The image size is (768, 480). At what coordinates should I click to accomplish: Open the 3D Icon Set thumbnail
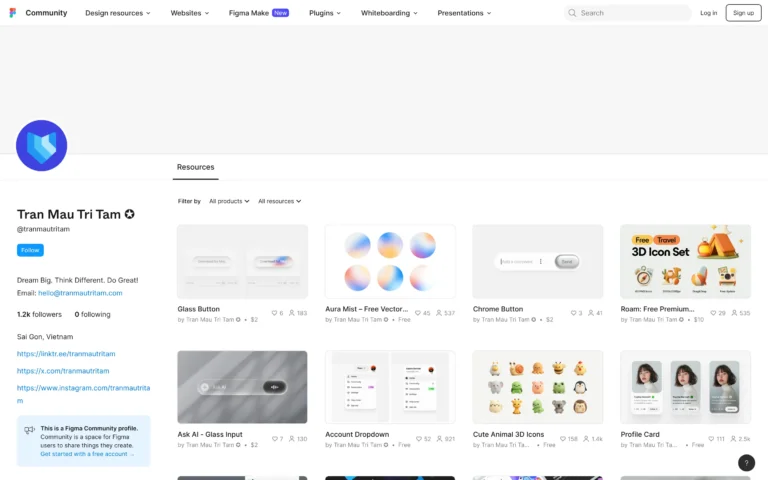(685, 262)
